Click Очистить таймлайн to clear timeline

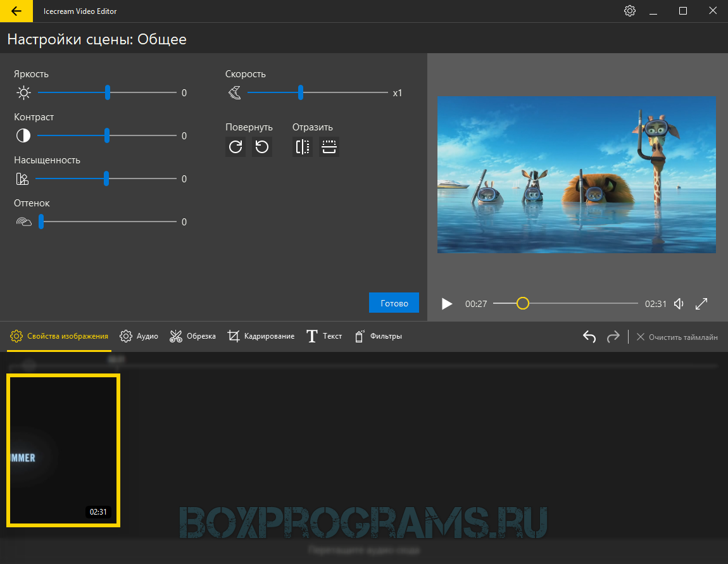[677, 337]
